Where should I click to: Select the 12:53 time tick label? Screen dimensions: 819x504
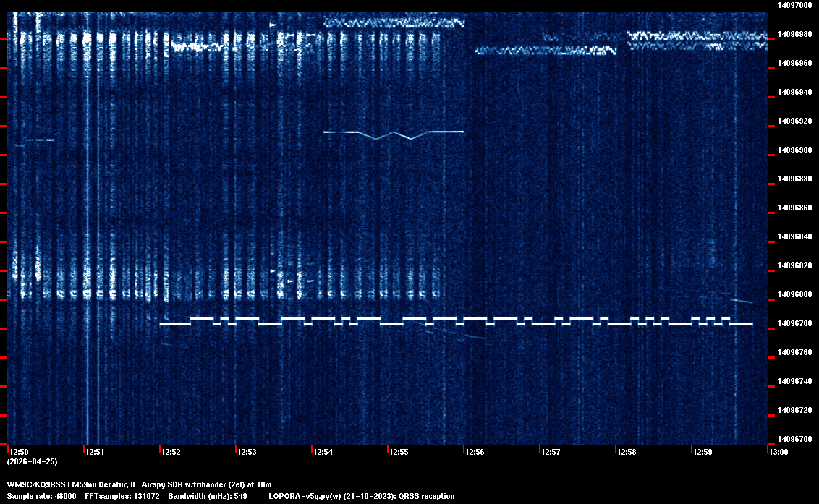pyautogui.click(x=247, y=453)
